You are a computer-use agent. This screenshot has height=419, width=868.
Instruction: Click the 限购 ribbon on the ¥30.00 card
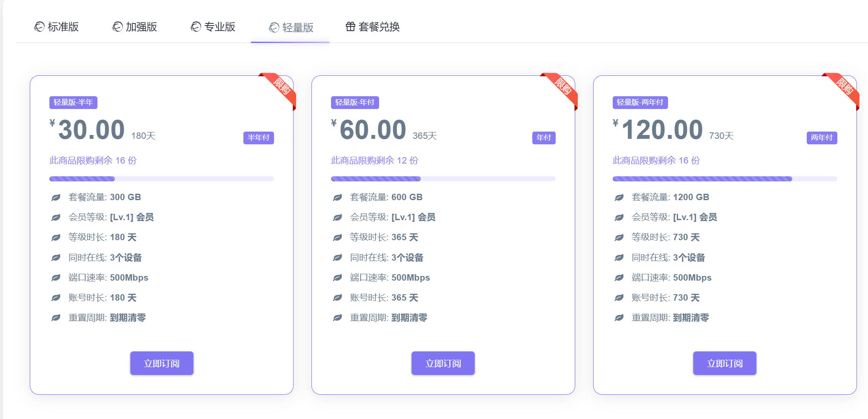282,87
